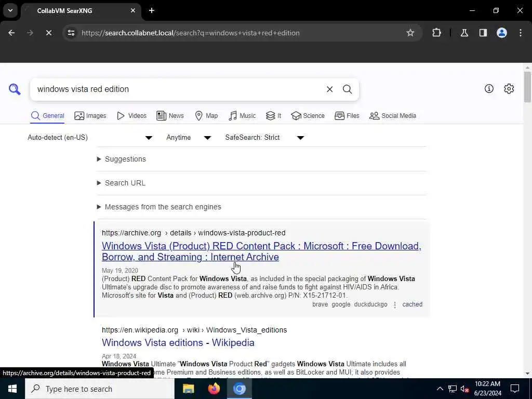Switch to the Files tab
This screenshot has width=532, height=399.
347,116
